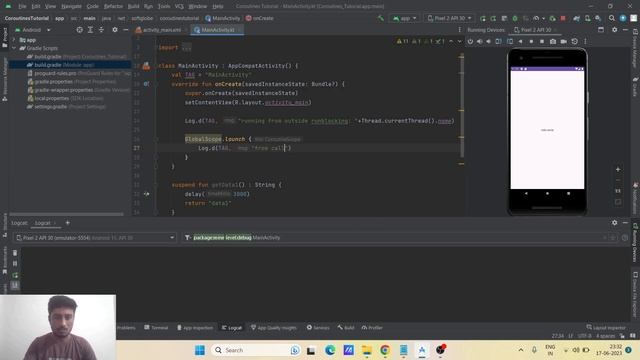Select build.gradle (Module: app) file
This screenshot has width=640, height=360.
pyautogui.click(x=64, y=65)
